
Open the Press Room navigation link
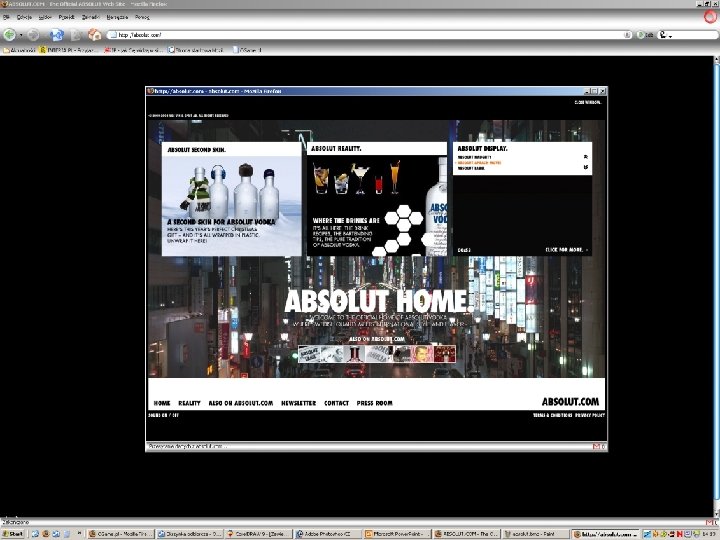click(x=375, y=403)
